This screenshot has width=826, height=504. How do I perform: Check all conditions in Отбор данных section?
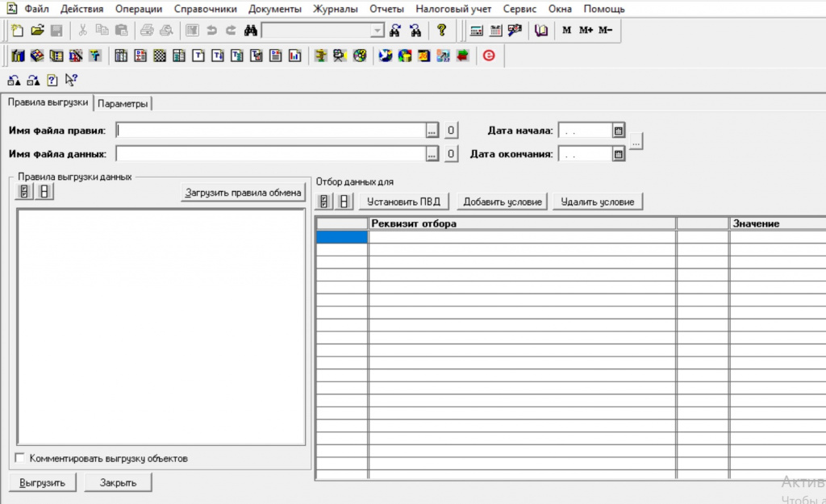pos(324,201)
